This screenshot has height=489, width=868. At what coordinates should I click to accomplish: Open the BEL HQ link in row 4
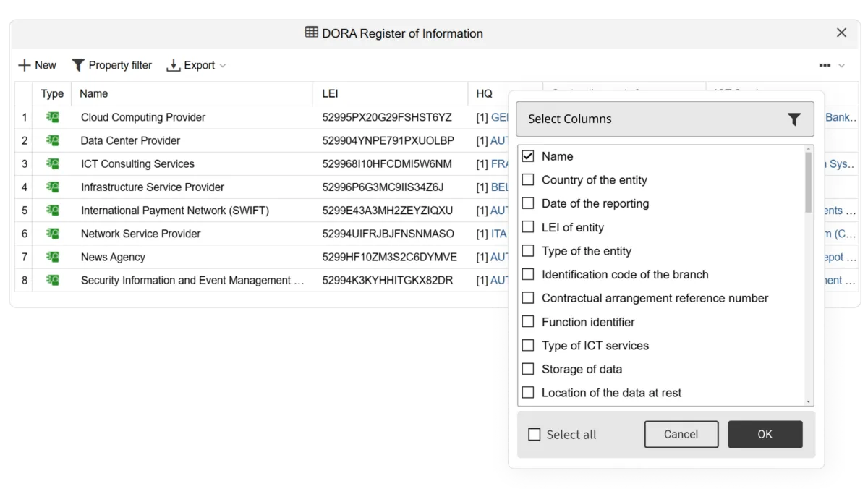click(500, 187)
